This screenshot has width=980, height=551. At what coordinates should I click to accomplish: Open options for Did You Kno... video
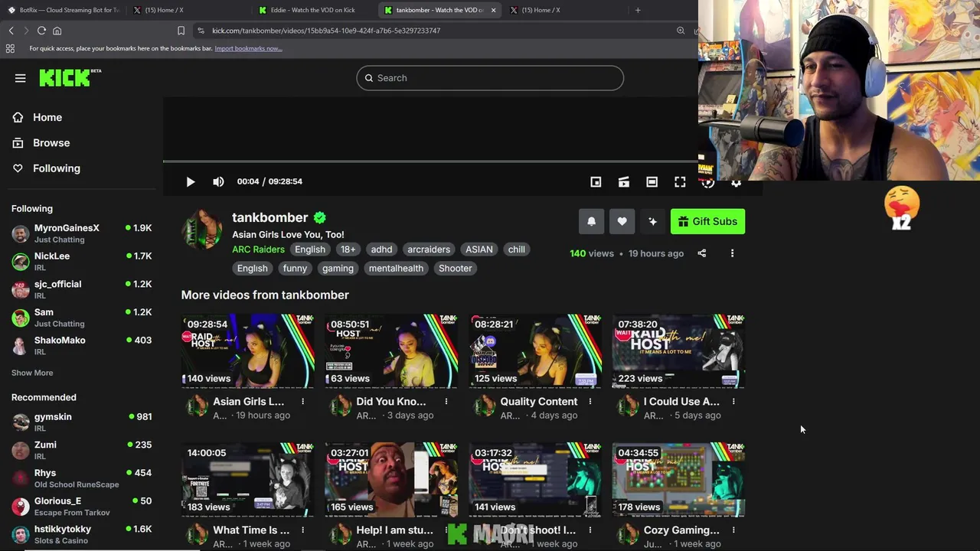[446, 402]
